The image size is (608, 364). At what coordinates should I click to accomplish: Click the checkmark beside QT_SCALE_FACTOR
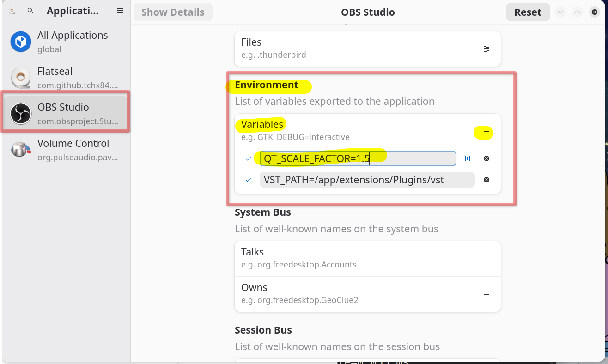(x=249, y=159)
